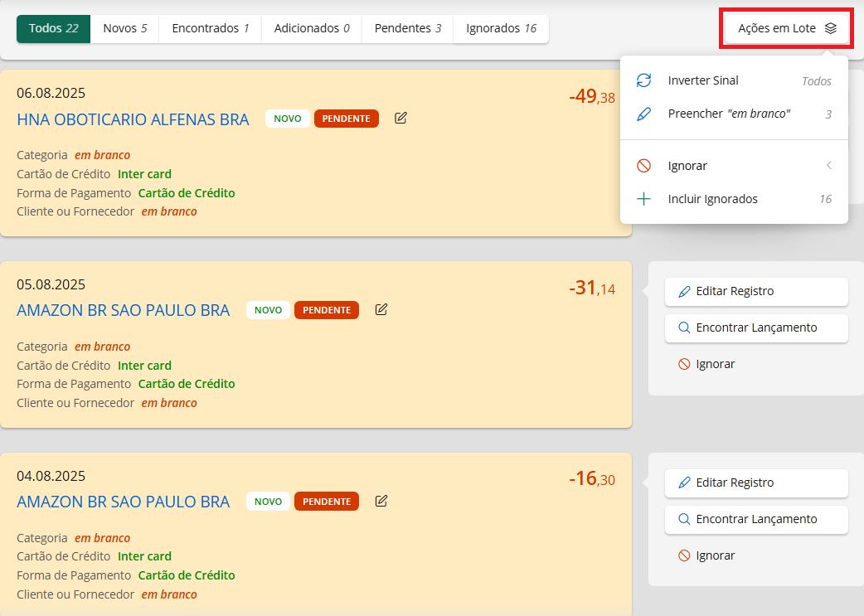Click the ban icon in batch menu
The image size is (864, 616).
643,166
